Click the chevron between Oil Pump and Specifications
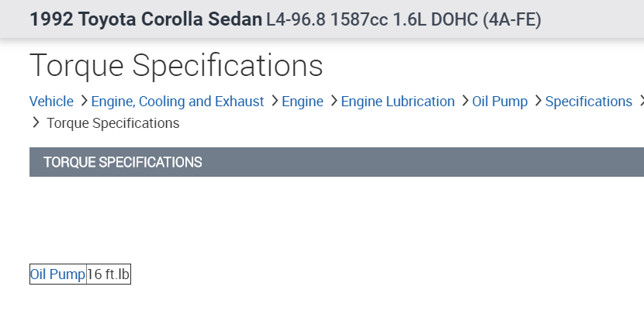 (537, 101)
